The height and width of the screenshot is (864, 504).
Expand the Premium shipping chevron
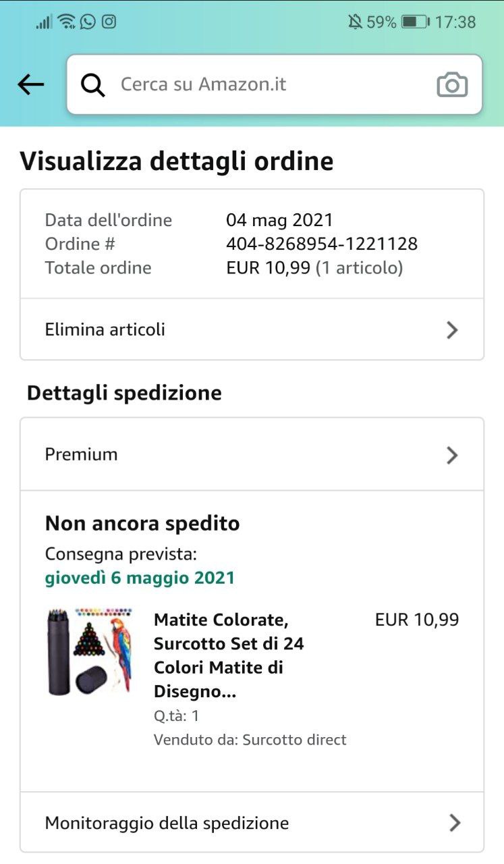coord(452,455)
